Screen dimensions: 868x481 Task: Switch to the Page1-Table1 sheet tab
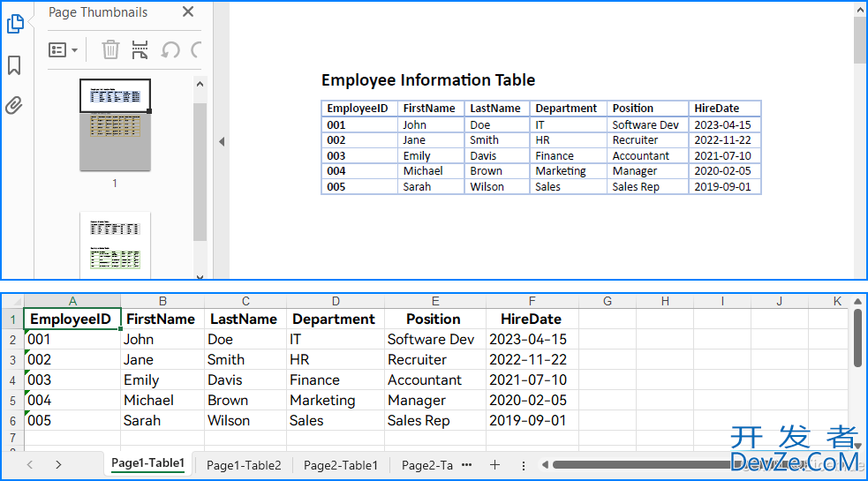(147, 464)
